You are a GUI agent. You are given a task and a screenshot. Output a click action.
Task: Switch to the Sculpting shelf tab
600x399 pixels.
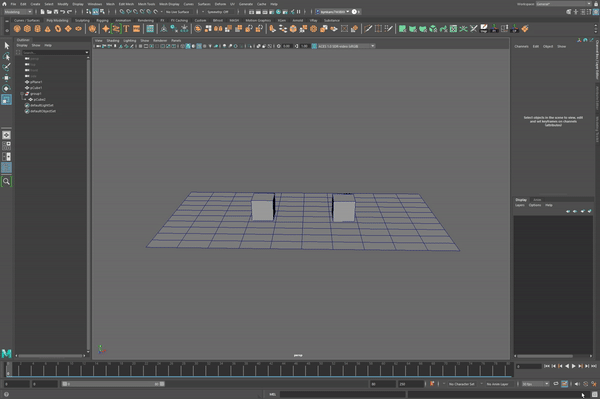tap(82, 20)
